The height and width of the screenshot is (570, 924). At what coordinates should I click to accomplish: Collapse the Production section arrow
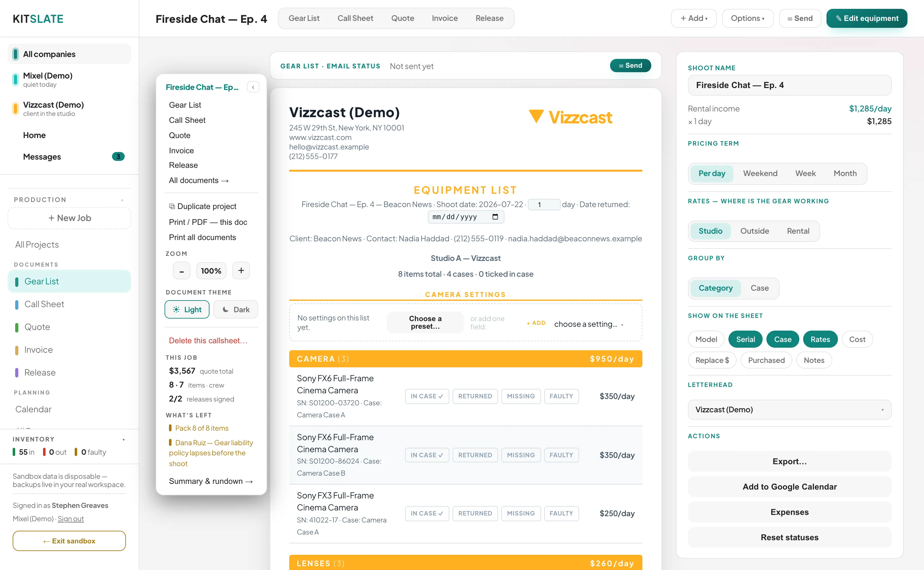pos(122,200)
